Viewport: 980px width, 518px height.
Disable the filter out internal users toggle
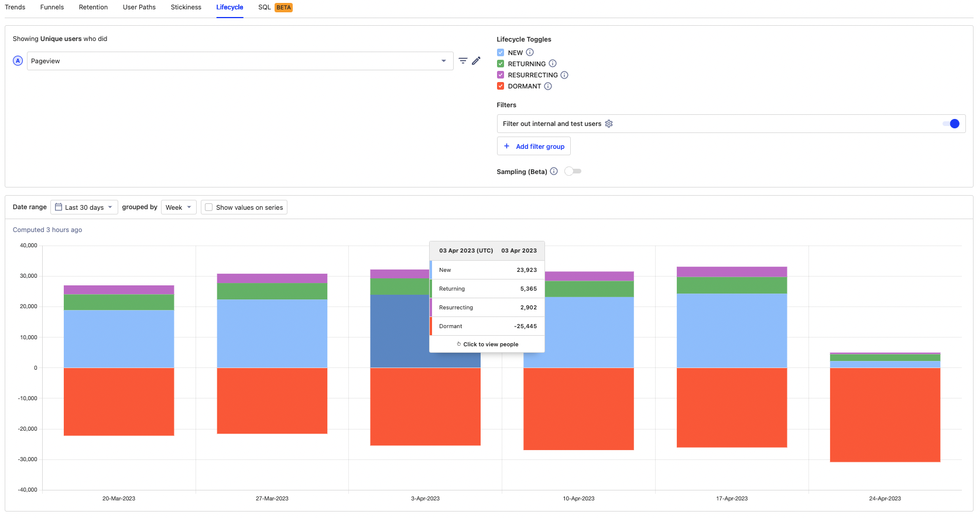[951, 124]
